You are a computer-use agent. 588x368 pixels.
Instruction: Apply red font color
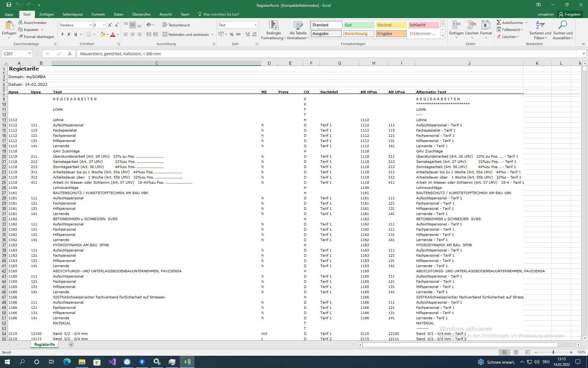(113, 34)
